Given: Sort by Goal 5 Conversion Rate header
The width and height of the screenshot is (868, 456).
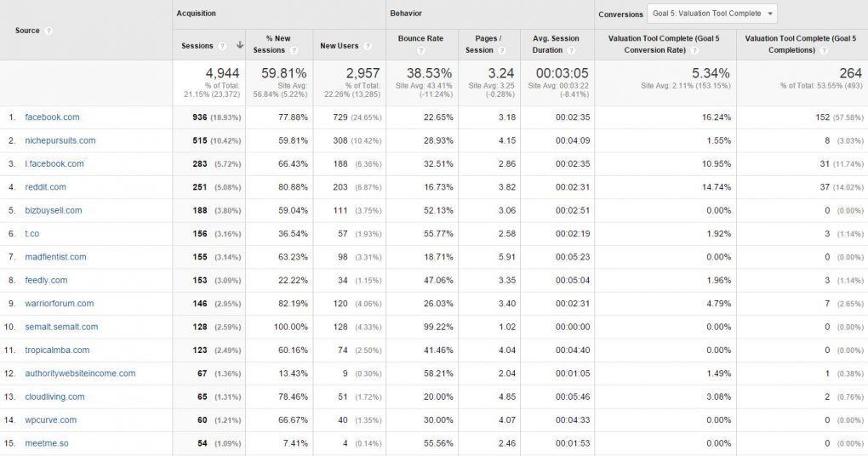Looking at the screenshot, I should click(664, 44).
